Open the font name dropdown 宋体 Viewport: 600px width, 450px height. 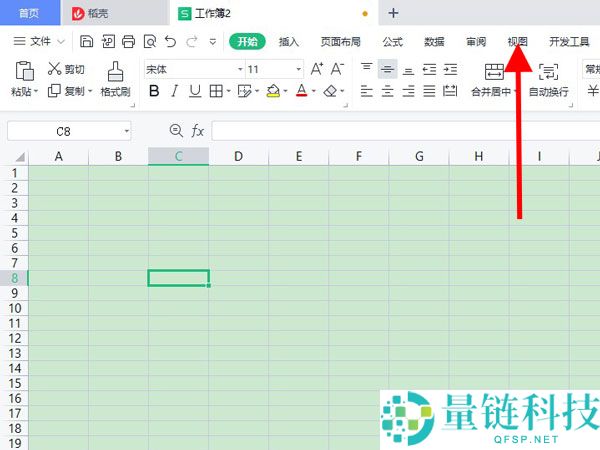point(240,69)
